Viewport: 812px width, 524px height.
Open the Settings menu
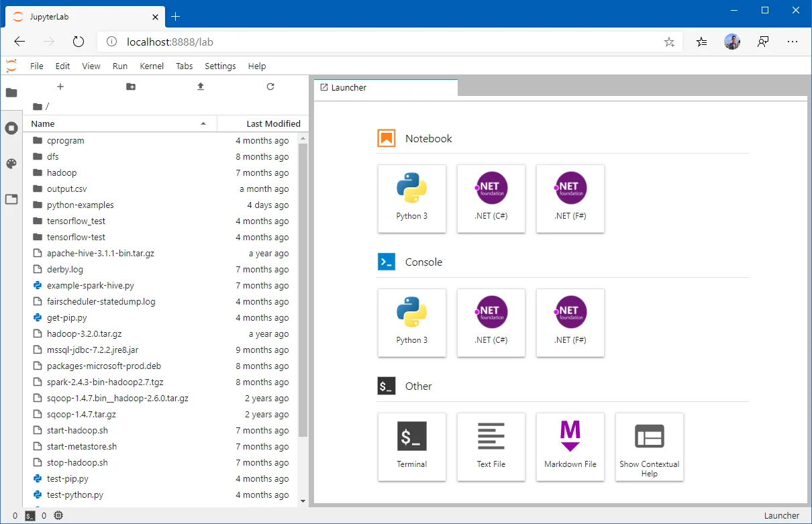click(220, 66)
